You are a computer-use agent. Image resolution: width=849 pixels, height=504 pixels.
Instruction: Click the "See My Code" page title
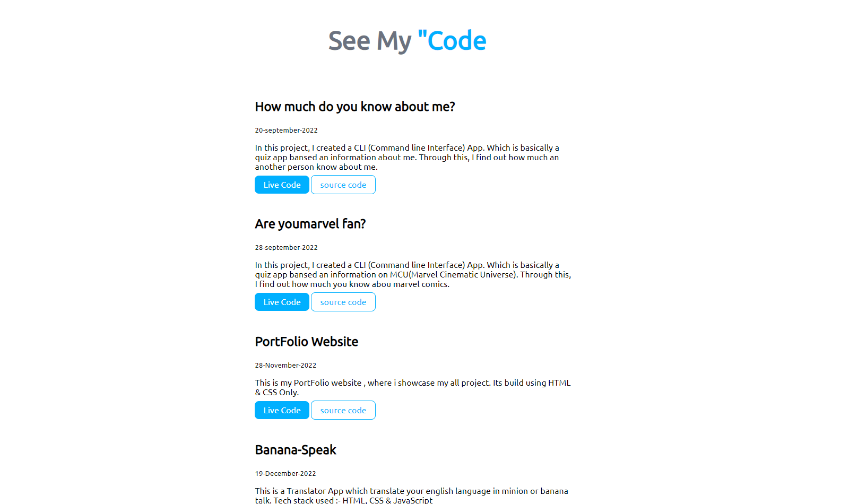[407, 40]
